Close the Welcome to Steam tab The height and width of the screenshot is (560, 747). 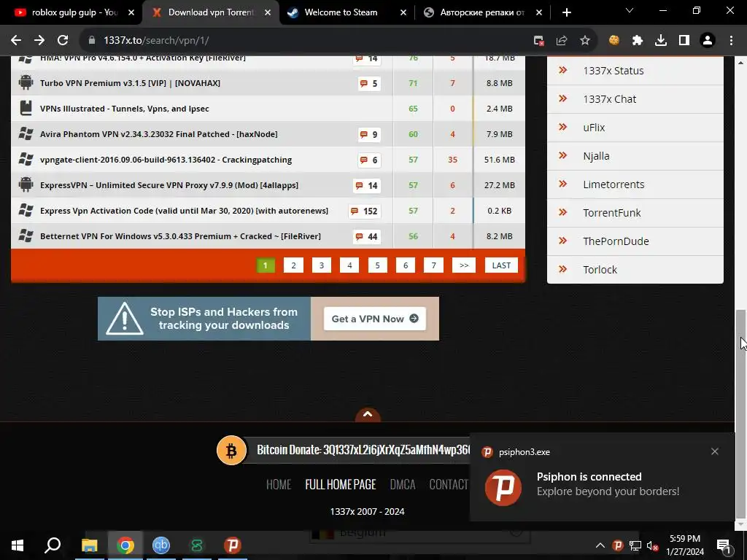pos(403,12)
